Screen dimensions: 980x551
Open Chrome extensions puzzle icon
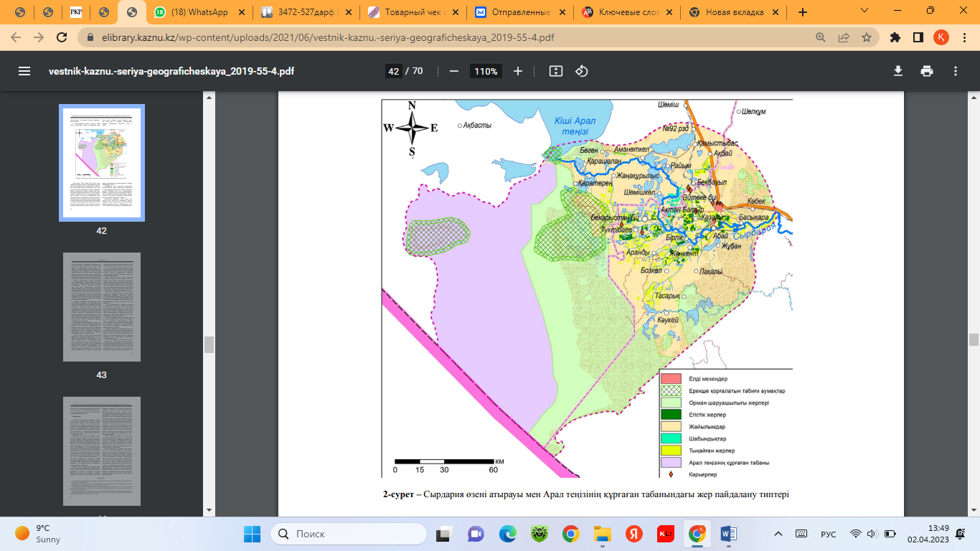pyautogui.click(x=895, y=37)
